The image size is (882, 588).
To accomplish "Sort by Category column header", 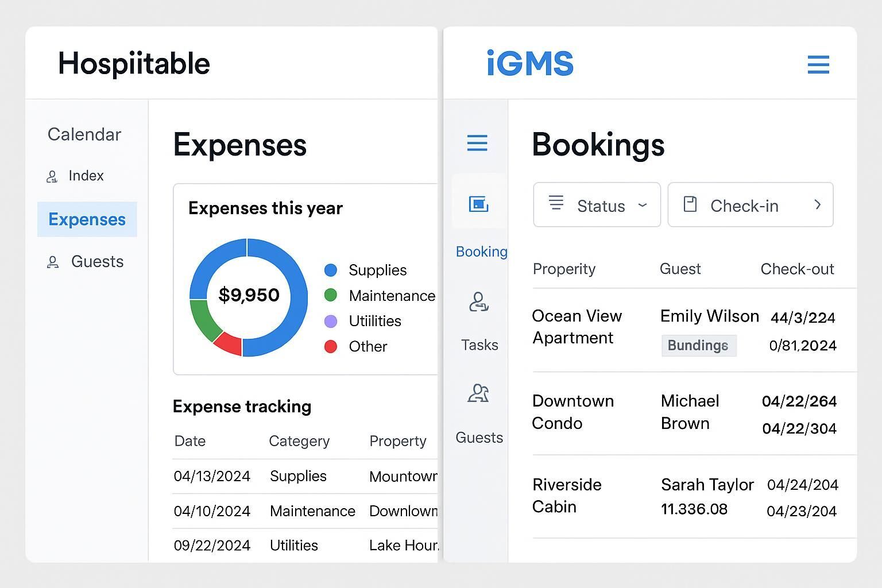I will (x=299, y=441).
